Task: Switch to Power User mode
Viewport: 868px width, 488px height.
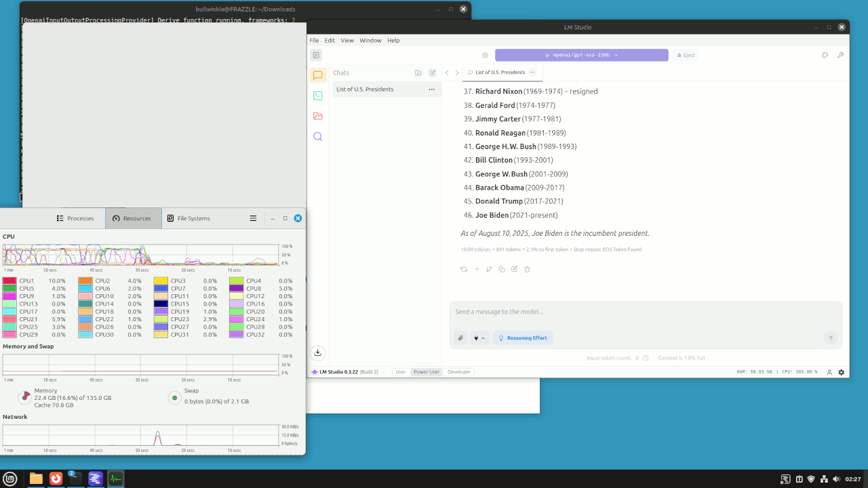Action: (427, 372)
